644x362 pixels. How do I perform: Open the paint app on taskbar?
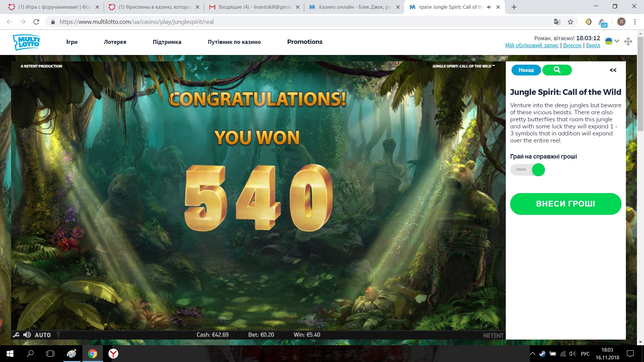(x=71, y=354)
